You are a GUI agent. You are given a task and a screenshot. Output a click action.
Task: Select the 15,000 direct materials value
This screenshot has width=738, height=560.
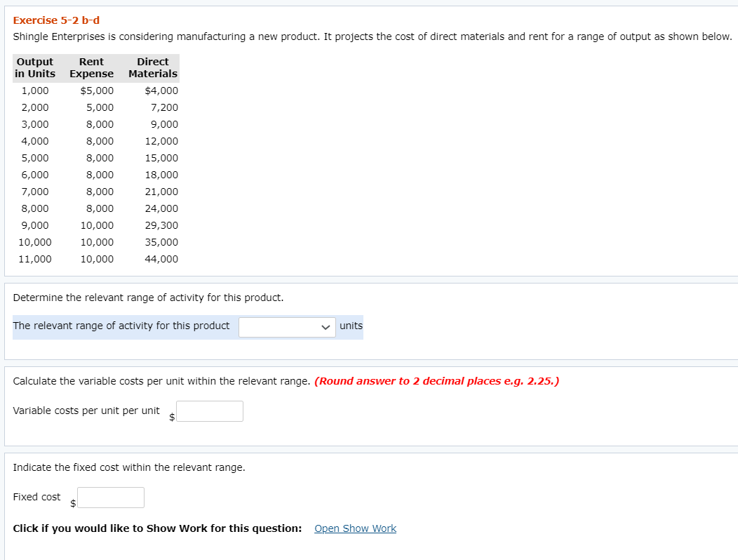click(161, 159)
